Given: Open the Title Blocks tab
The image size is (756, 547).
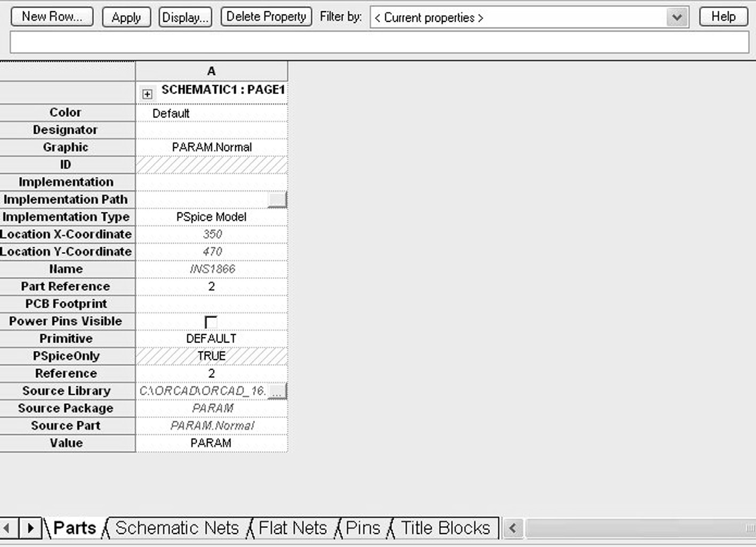Looking at the screenshot, I should (445, 528).
